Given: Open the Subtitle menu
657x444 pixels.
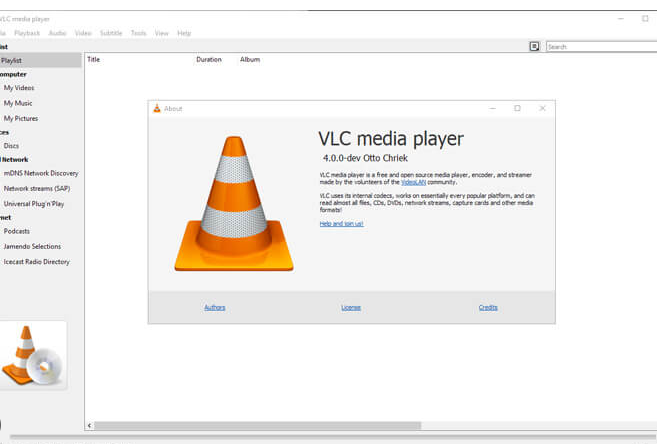Looking at the screenshot, I should click(111, 33).
